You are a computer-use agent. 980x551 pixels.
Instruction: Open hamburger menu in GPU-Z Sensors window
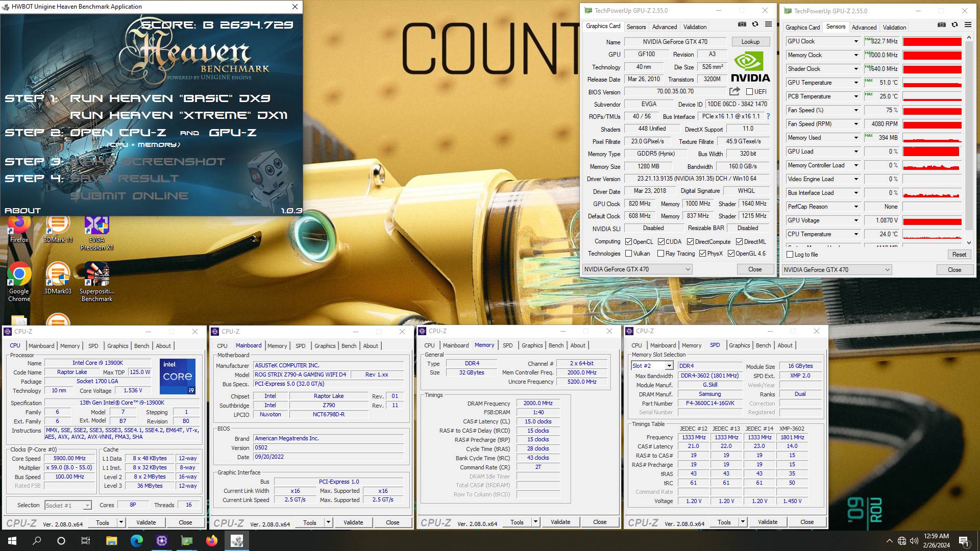[x=968, y=24]
